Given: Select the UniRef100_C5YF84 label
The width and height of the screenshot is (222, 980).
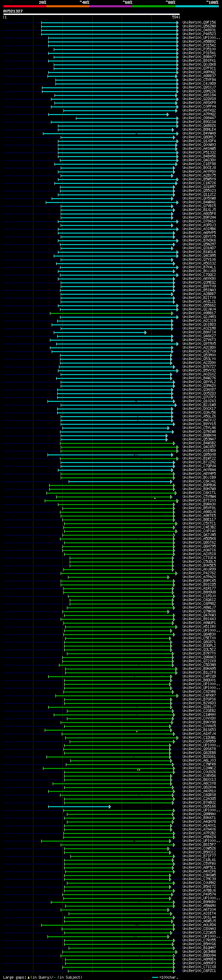Looking at the screenshot, I should 199,80.
